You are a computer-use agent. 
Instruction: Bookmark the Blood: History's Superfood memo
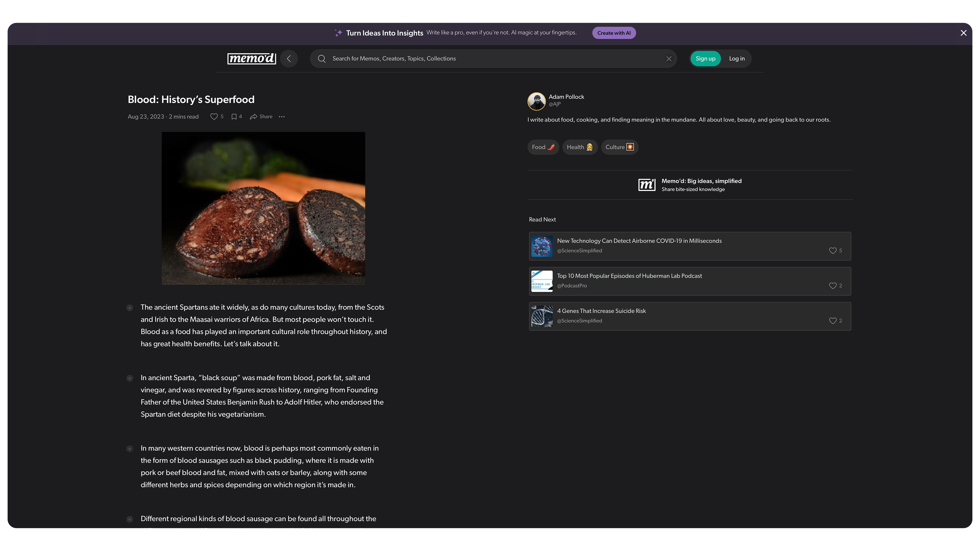click(x=234, y=117)
